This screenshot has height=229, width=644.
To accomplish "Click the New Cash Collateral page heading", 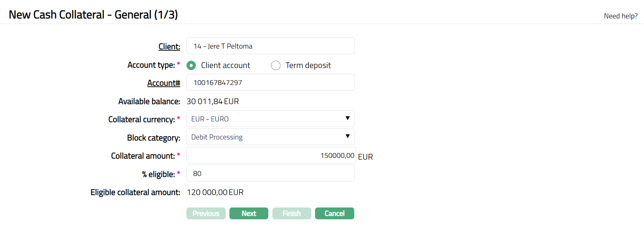I will (93, 15).
